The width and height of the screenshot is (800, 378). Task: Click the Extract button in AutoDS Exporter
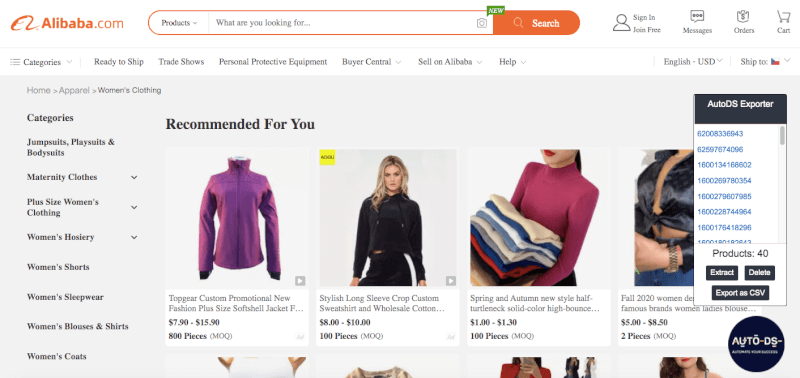722,273
